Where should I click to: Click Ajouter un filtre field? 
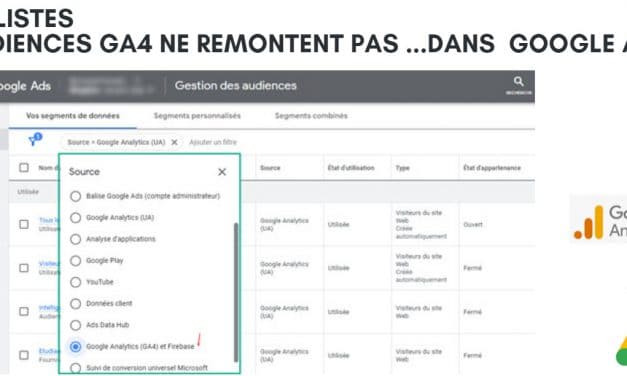213,142
